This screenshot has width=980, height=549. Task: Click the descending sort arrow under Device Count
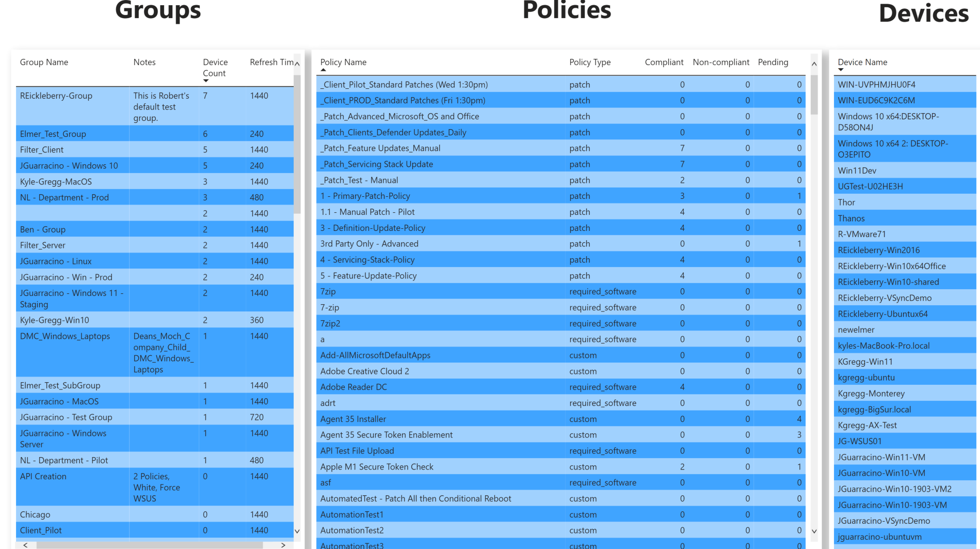[x=205, y=81]
